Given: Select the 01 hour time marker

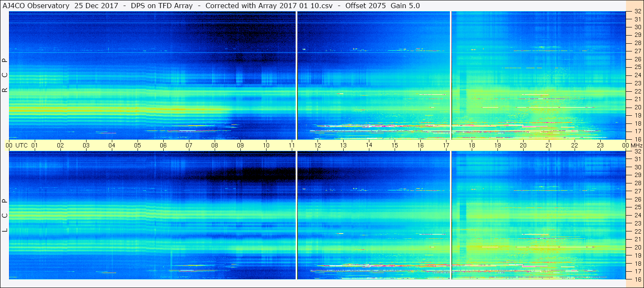Looking at the screenshot, I should click(35, 145).
